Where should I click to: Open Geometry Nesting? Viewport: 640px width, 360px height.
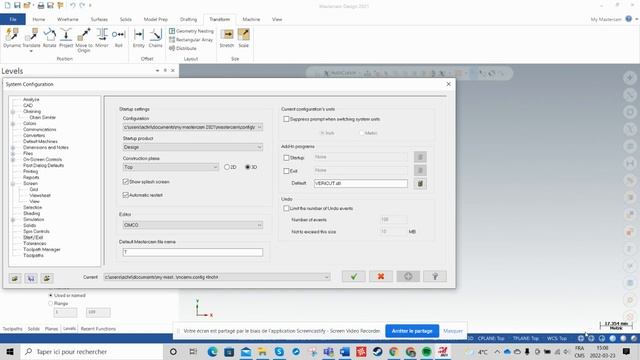(x=191, y=31)
